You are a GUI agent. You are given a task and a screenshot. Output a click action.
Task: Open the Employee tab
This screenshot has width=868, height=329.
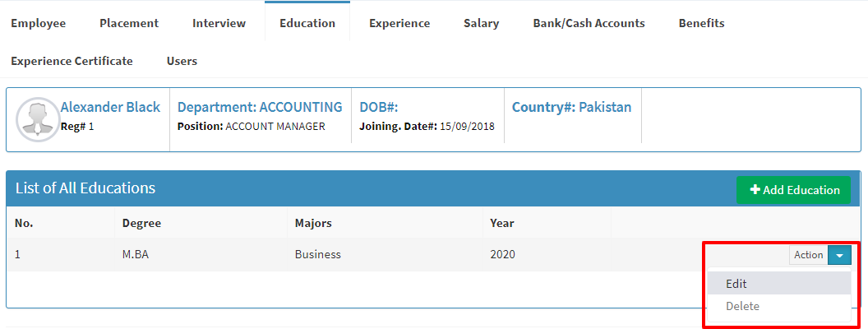pyautogui.click(x=38, y=23)
